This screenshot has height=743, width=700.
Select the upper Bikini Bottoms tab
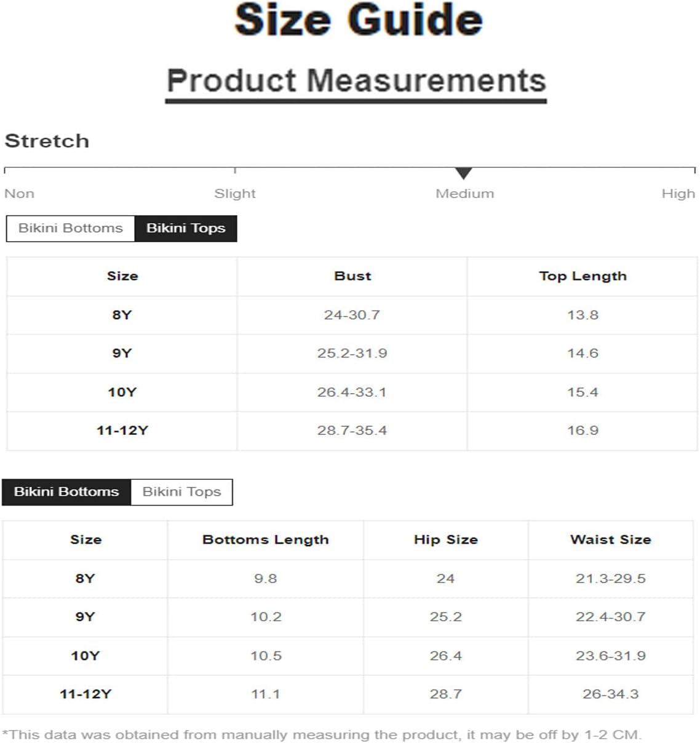click(70, 228)
